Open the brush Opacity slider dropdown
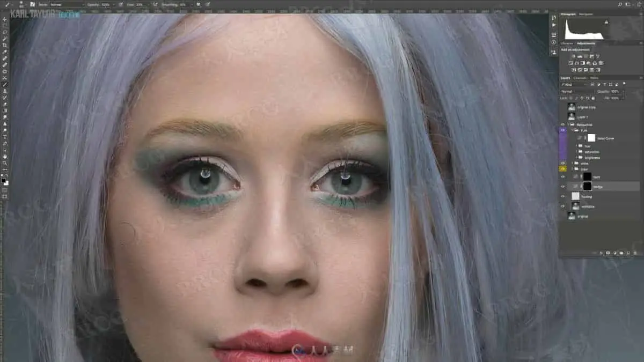Image resolution: width=644 pixels, height=362 pixels. click(114, 4)
